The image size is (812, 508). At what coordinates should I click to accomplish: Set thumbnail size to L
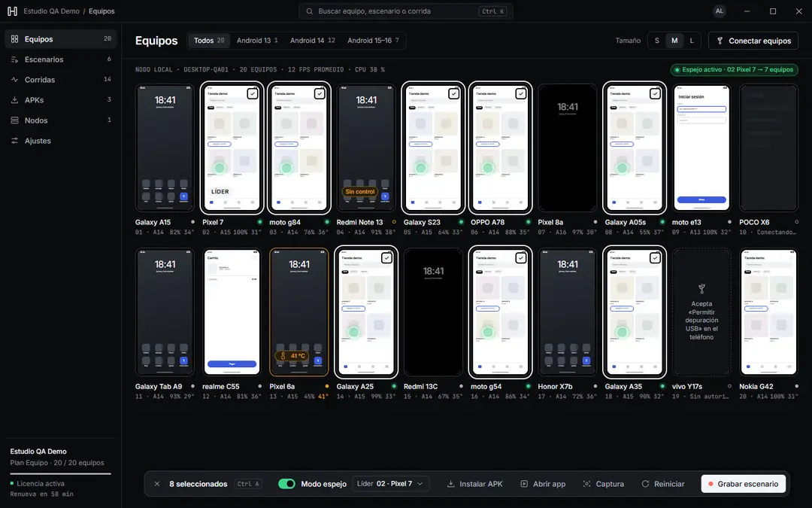(x=692, y=41)
